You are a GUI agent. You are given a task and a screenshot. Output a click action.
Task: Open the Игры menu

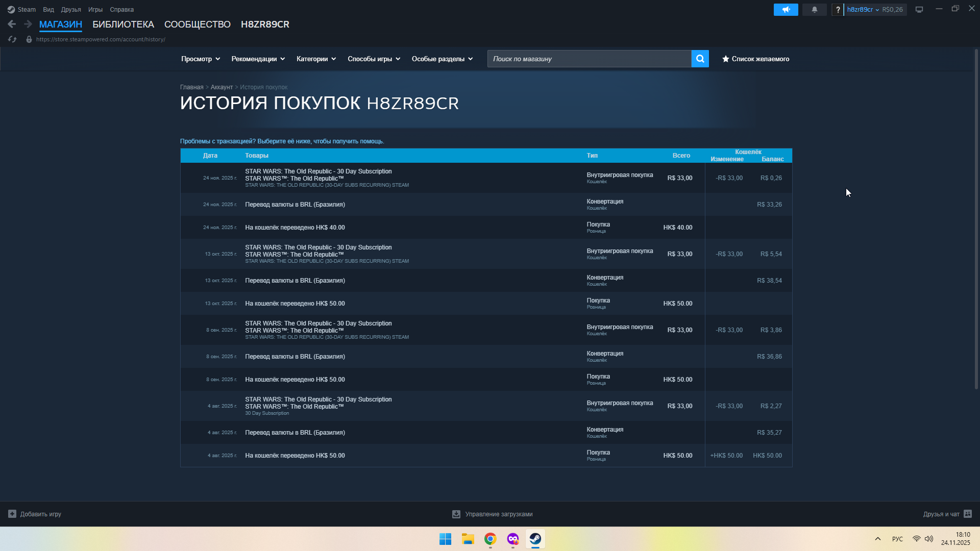tap(95, 10)
